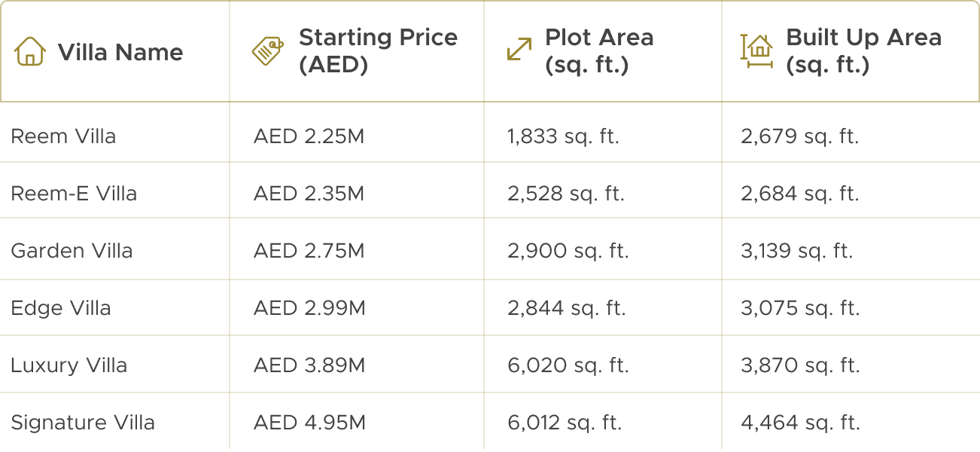Select the Built Up Area header
Screen dimensions: 980x452
pyautogui.click(x=863, y=51)
